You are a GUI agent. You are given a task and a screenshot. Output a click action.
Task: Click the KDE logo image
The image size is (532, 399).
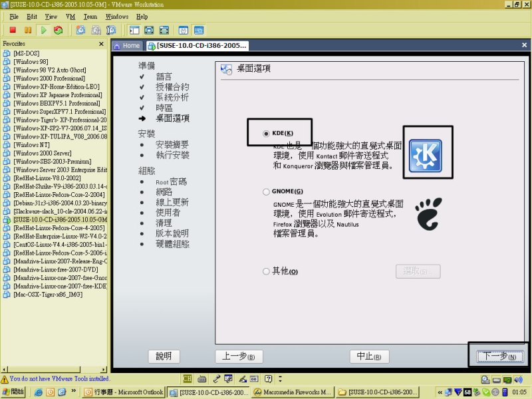tap(426, 156)
